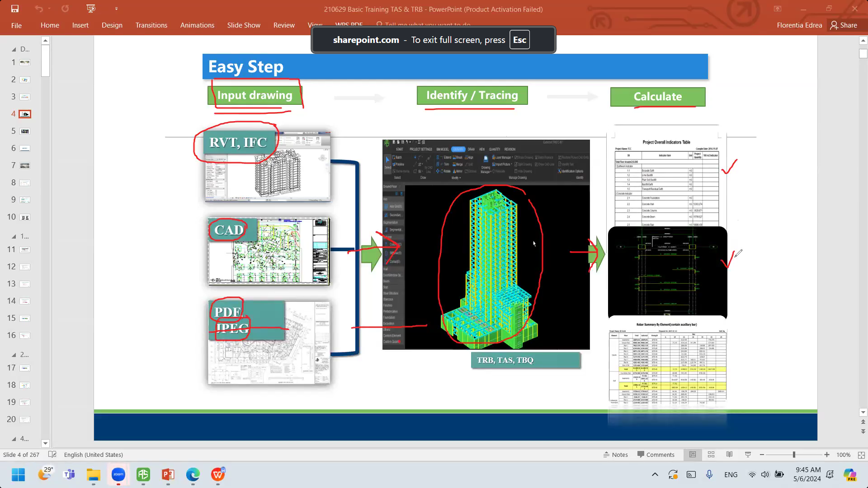Viewport: 868px width, 488px height.
Task: Open Zoom app from the taskbar
Action: (x=118, y=474)
